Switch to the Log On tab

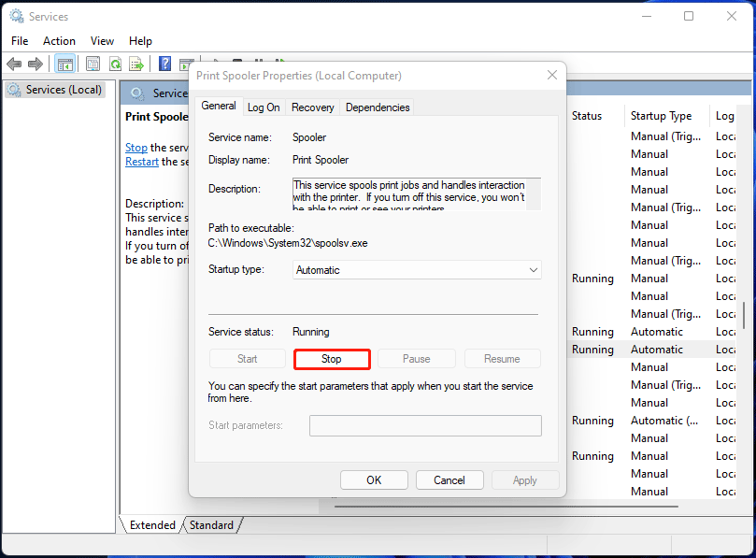click(264, 107)
